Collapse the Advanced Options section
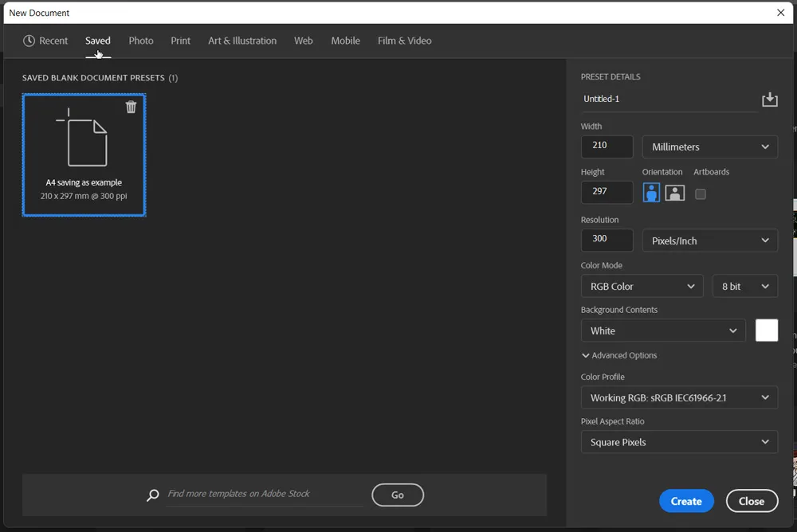The width and height of the screenshot is (797, 532). click(619, 355)
